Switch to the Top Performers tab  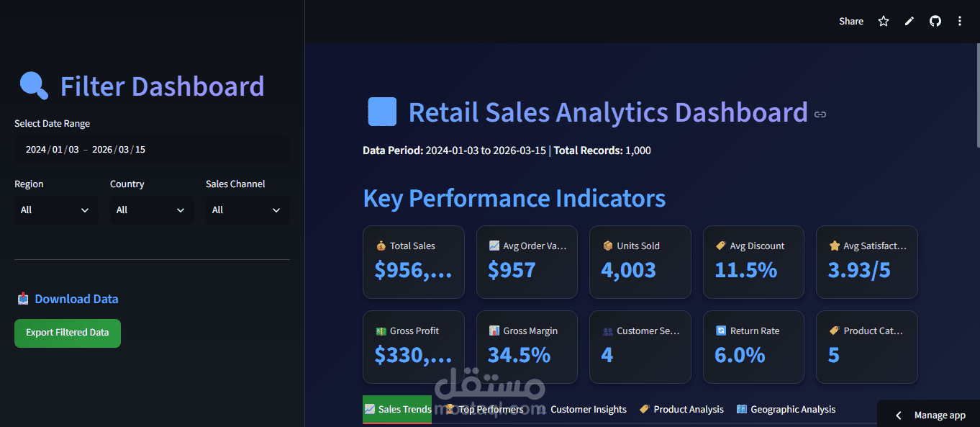(484, 409)
